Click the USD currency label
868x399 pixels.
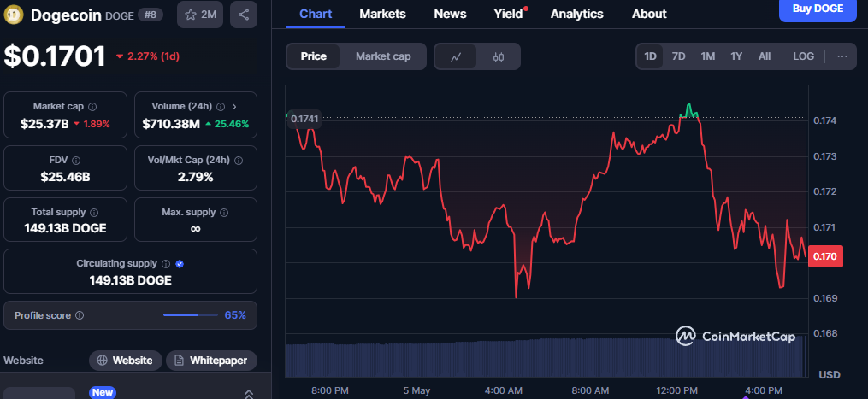click(x=830, y=375)
